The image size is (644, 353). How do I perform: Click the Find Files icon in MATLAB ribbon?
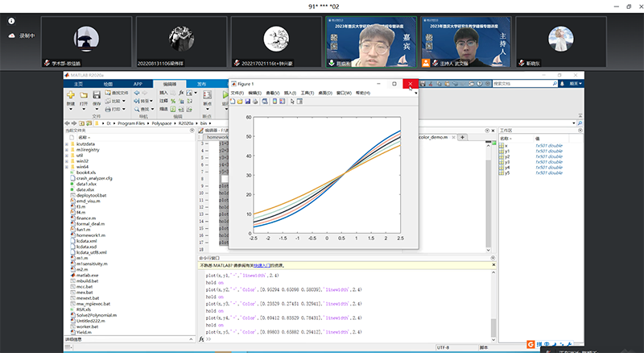[x=108, y=93]
